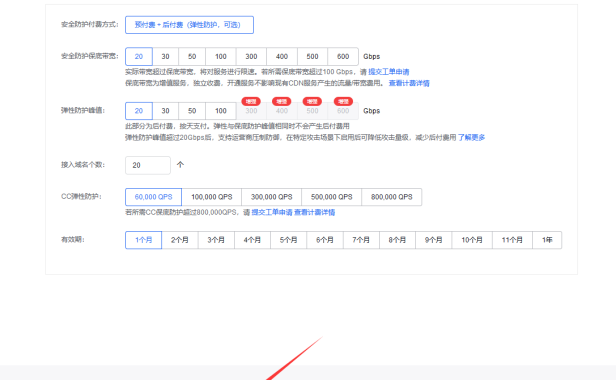This screenshot has width=616, height=380.
Task: Select 500,000 QPS CC elastic protection
Action: pyautogui.click(x=332, y=197)
